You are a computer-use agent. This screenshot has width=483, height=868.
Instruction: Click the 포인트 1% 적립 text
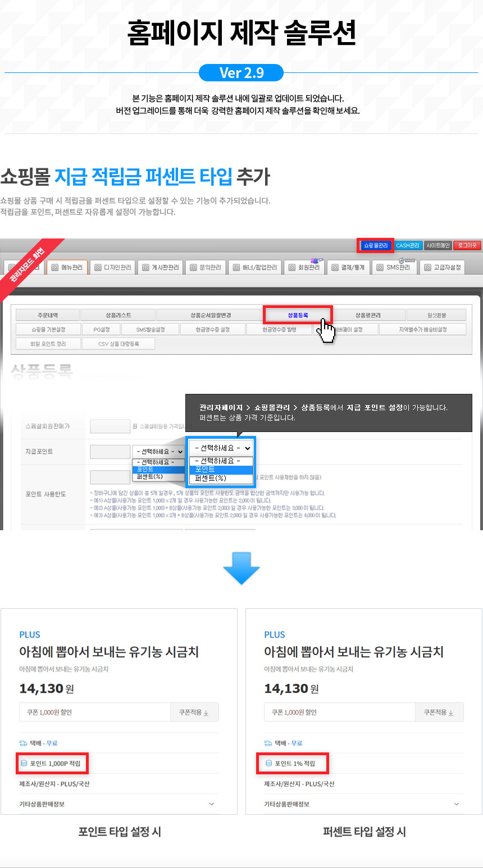click(x=295, y=764)
